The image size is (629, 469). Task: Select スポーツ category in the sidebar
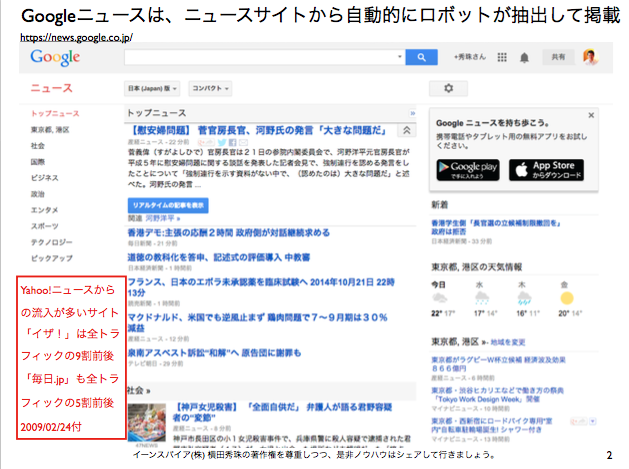coord(45,226)
